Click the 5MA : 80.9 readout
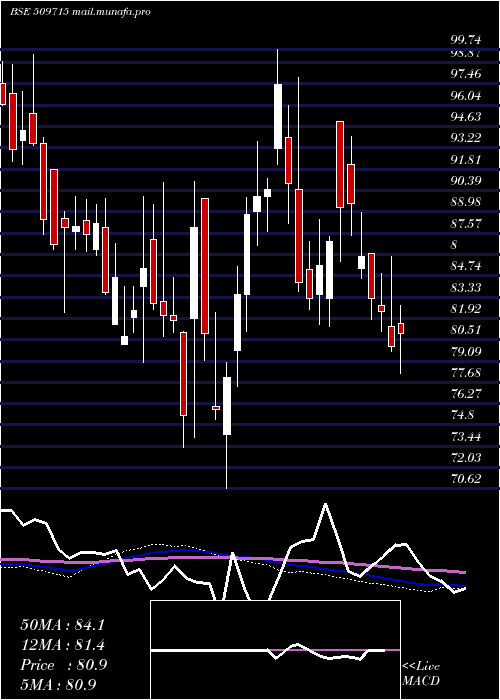Viewport: 500px width, 700px height. point(58,685)
